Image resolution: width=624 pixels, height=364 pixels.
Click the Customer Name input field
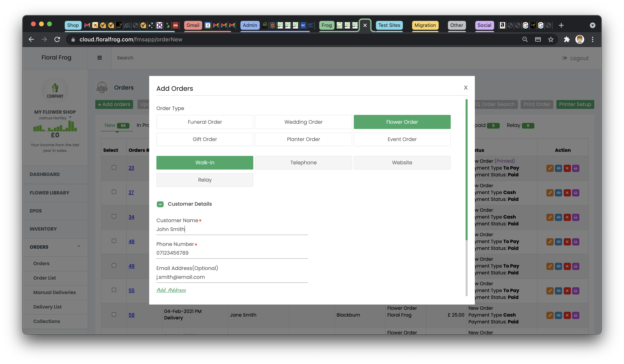coord(232,229)
